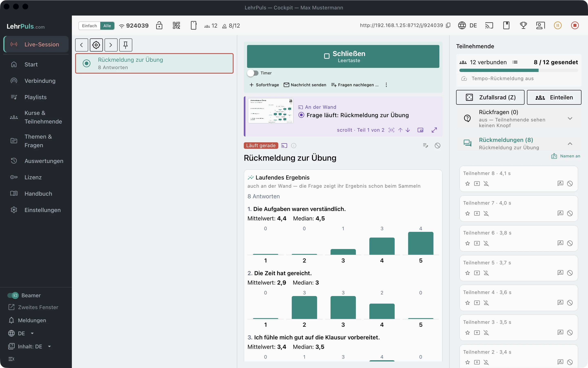Switch to Einfach mode
Image resolution: width=588 pixels, height=368 pixels.
[89, 26]
